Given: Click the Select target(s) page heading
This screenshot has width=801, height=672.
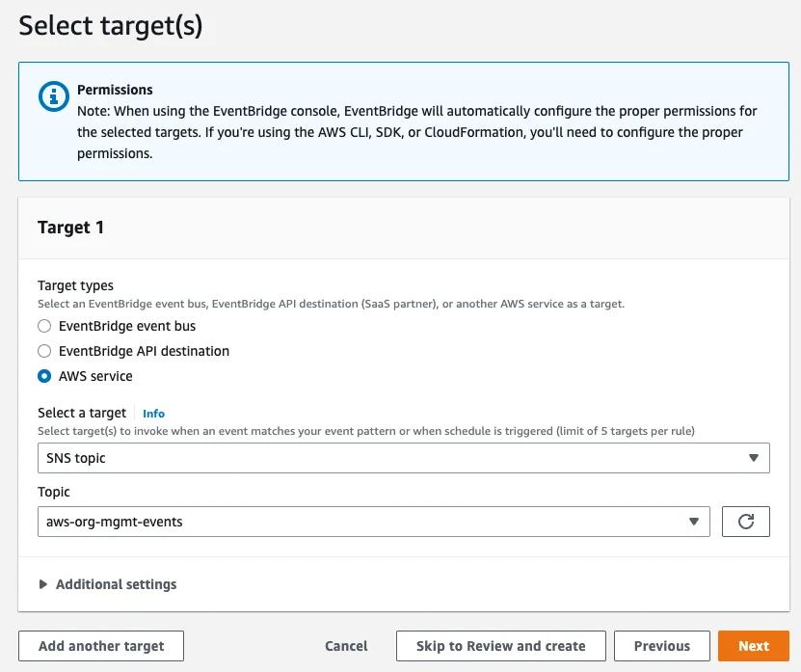Looking at the screenshot, I should click(111, 25).
